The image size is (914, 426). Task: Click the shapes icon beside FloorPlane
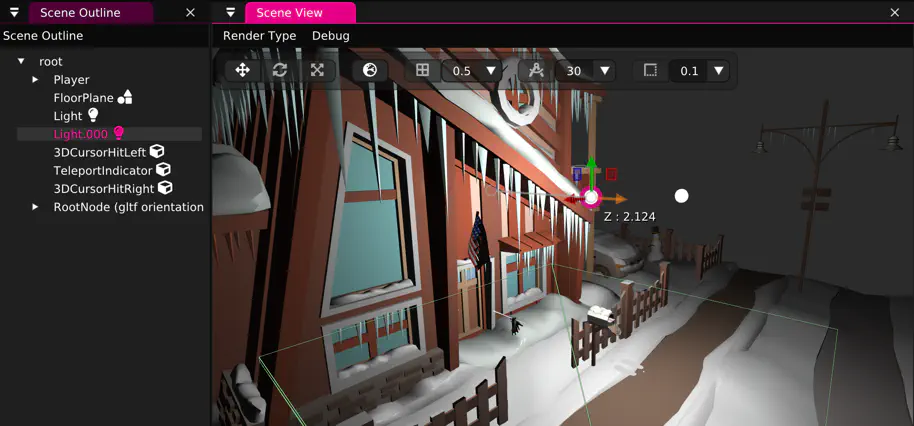coord(125,98)
